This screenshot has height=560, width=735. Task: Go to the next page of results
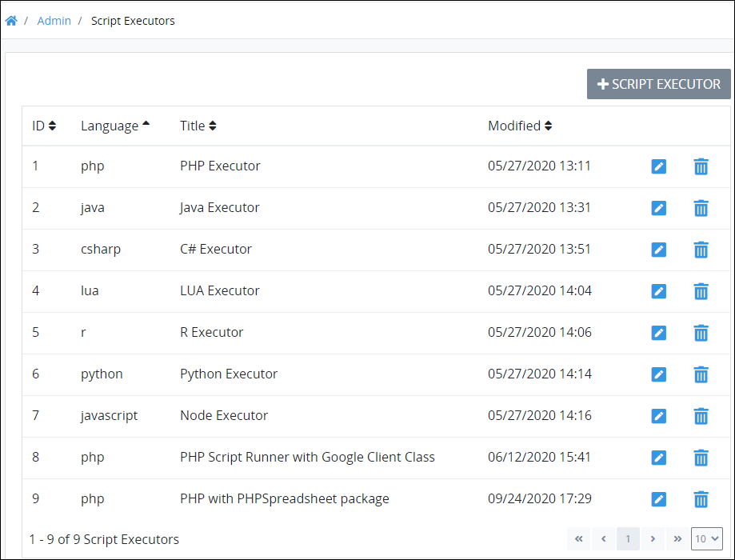[x=653, y=538]
